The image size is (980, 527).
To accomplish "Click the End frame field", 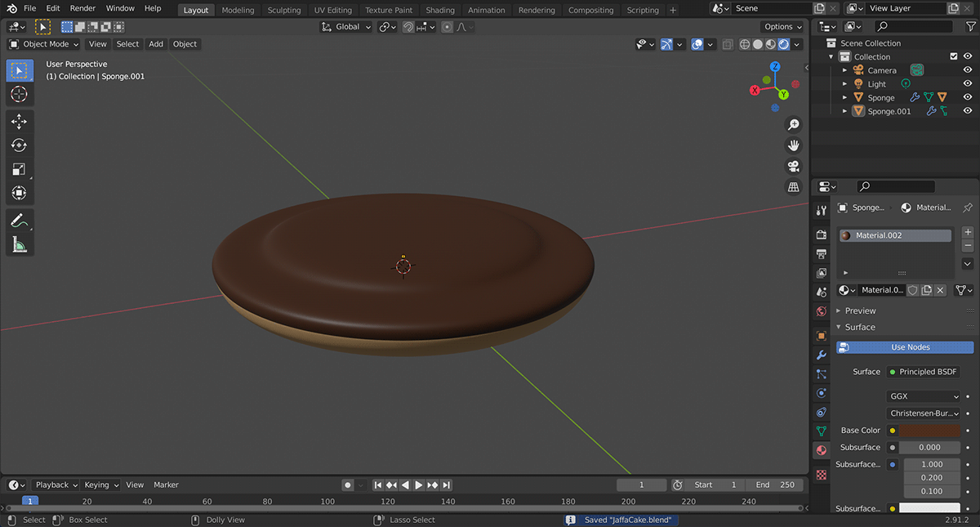I will [x=774, y=485].
